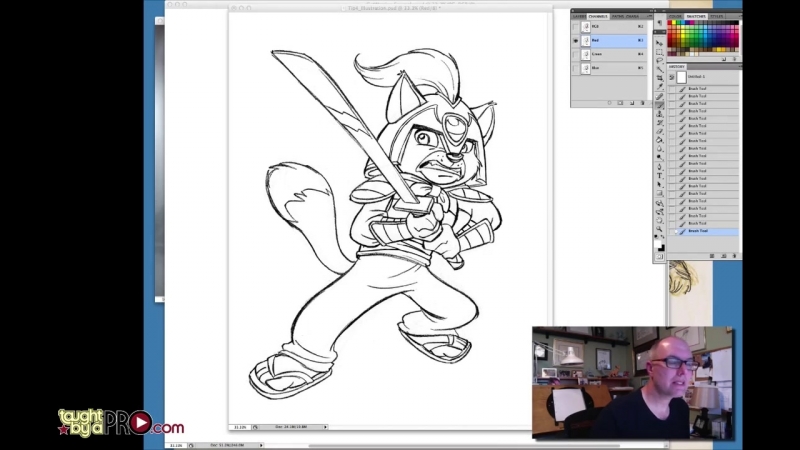The height and width of the screenshot is (450, 800).
Task: Select the Zoom tool
Action: pos(659,229)
